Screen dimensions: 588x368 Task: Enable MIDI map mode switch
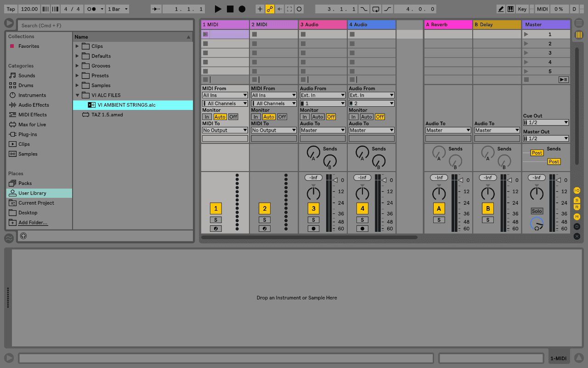click(542, 9)
